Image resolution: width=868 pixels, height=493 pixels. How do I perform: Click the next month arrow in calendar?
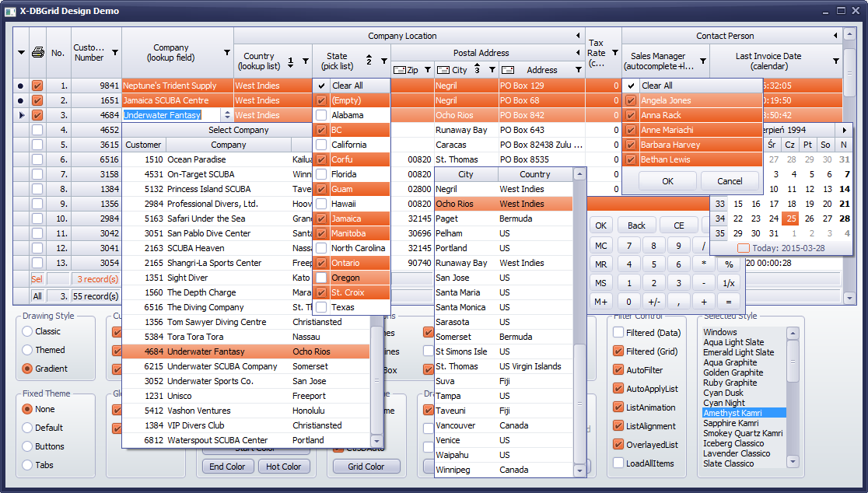pos(844,130)
